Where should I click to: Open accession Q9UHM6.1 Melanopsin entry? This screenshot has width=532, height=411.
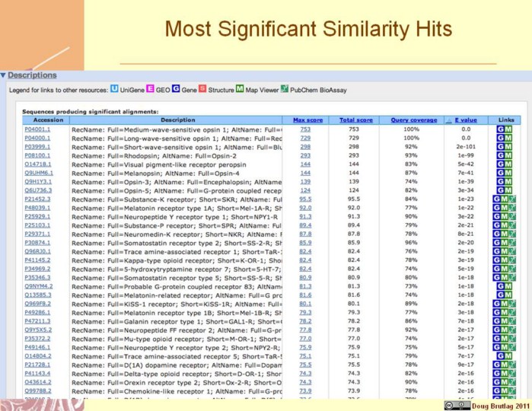click(x=39, y=172)
